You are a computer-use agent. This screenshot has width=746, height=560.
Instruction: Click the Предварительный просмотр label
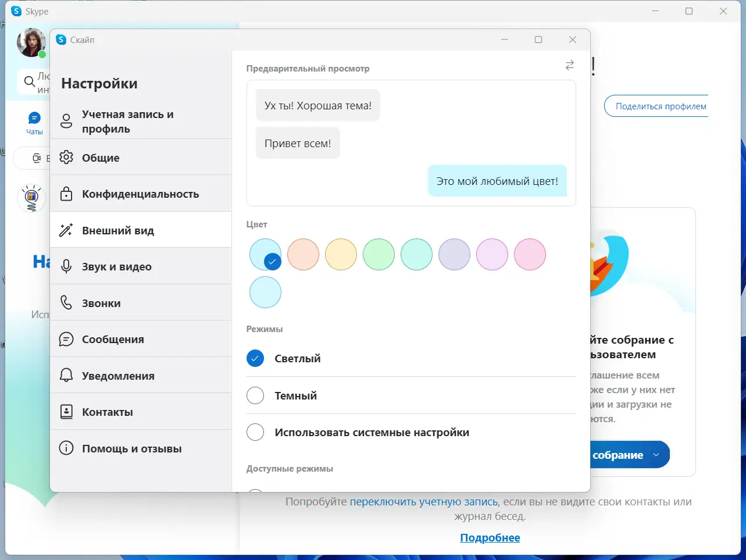(x=308, y=68)
